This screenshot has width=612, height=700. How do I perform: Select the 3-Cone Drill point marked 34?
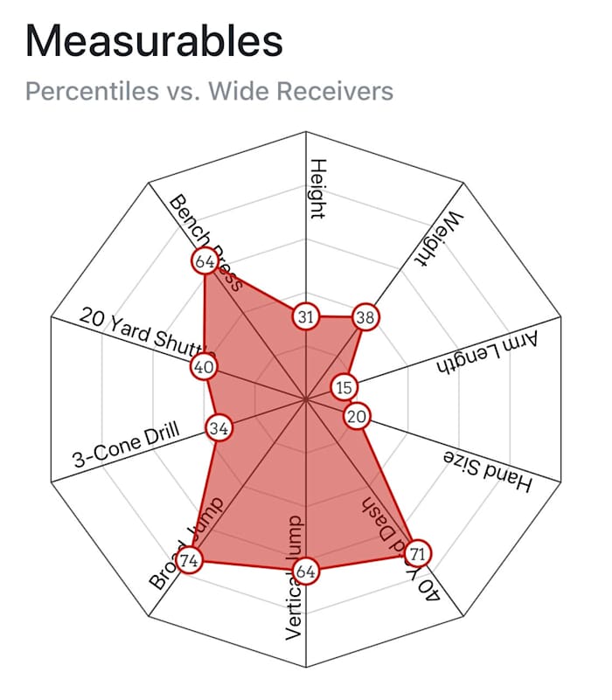[219, 428]
